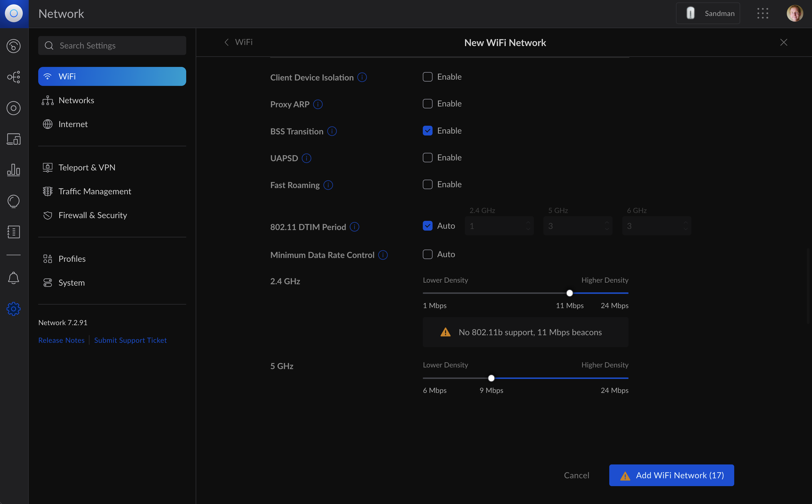Viewport: 812px width, 504px height.
Task: Open the Networks settings section
Action: click(76, 100)
